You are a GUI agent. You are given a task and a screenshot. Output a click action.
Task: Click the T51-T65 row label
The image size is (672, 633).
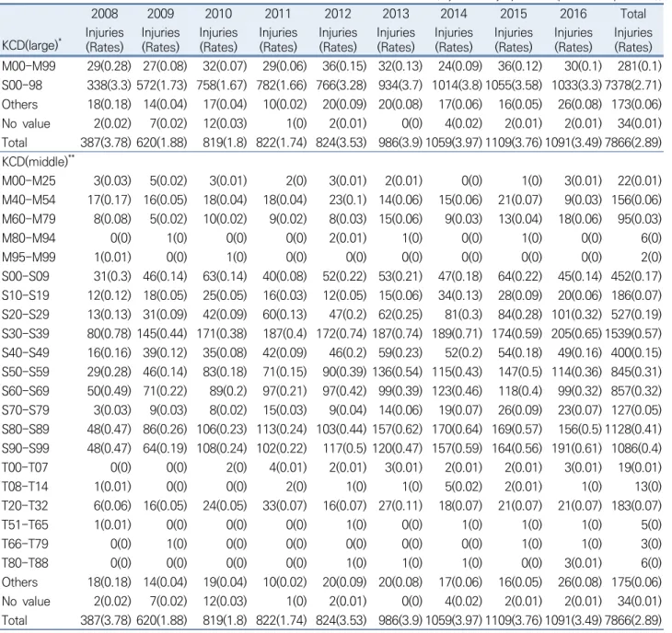point(25,524)
